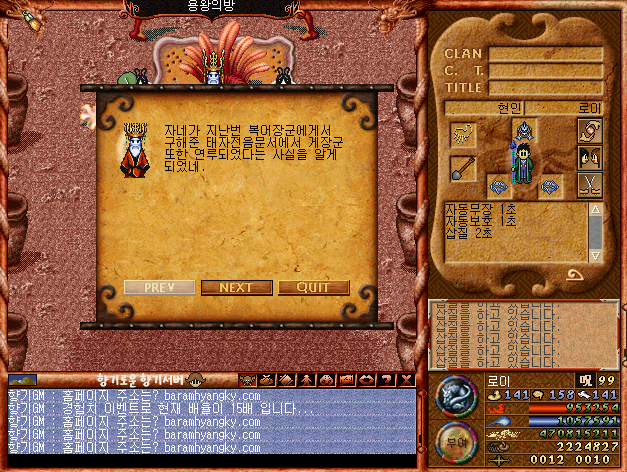Image resolution: width=627 pixels, height=472 pixels.
Task: Click the scroll up arrow in the effects list
Action: coord(595,210)
